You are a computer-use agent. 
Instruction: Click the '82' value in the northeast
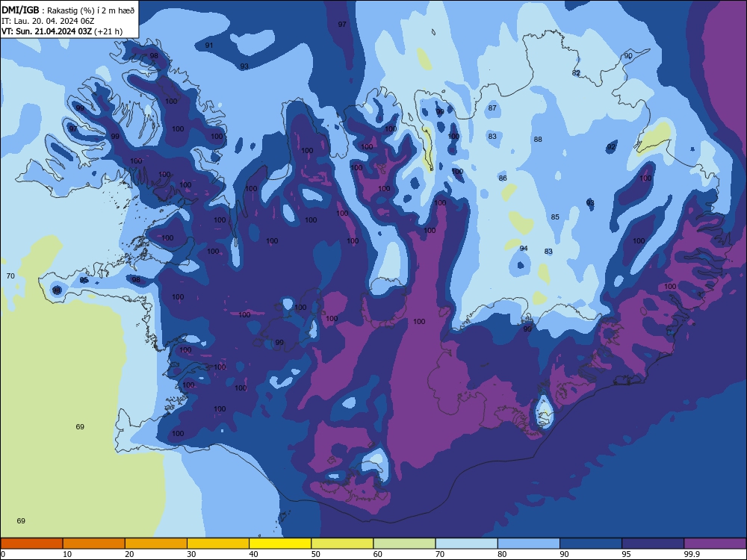pyautogui.click(x=576, y=73)
